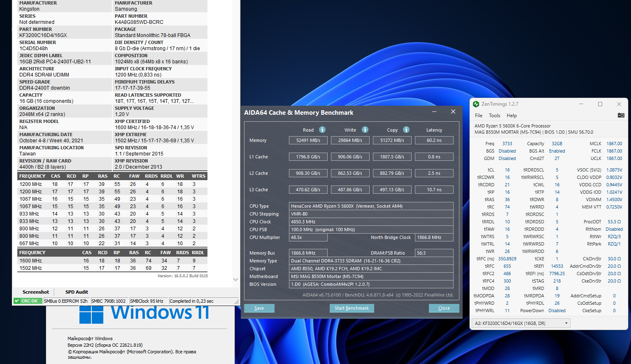631x364 pixels.
Task: Click the Start Benchmark button
Action: 352,308
